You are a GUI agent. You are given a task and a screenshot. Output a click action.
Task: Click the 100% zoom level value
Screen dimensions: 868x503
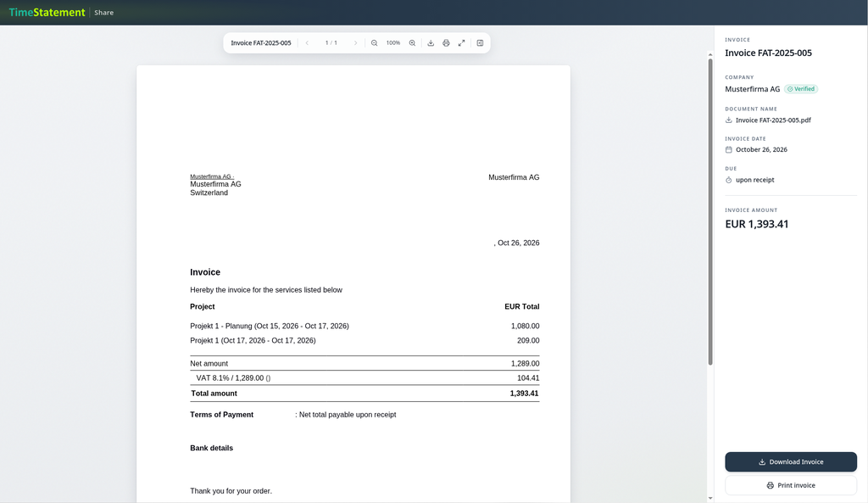click(x=393, y=42)
